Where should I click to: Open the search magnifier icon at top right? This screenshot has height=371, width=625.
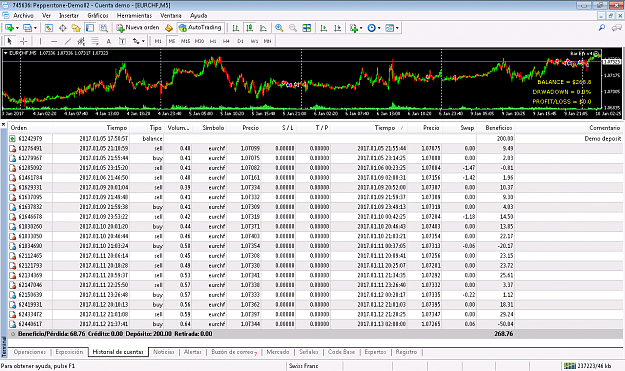click(x=602, y=27)
